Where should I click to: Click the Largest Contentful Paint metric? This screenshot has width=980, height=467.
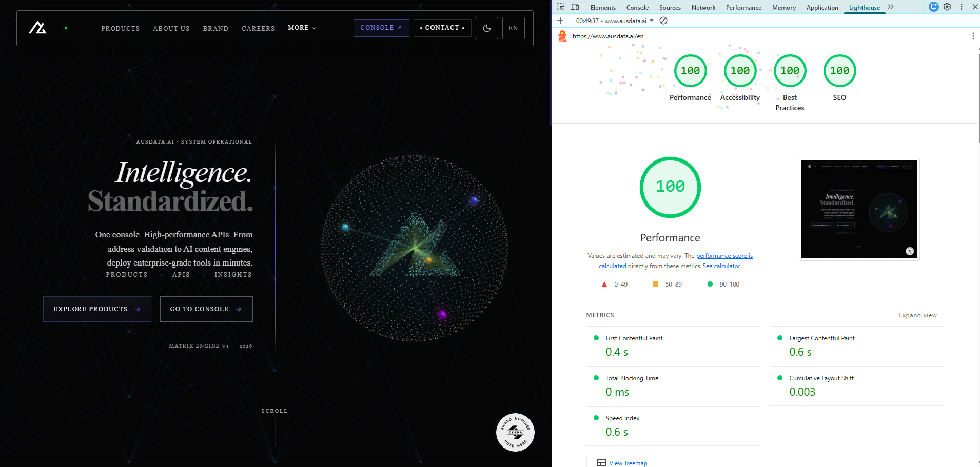point(856,346)
